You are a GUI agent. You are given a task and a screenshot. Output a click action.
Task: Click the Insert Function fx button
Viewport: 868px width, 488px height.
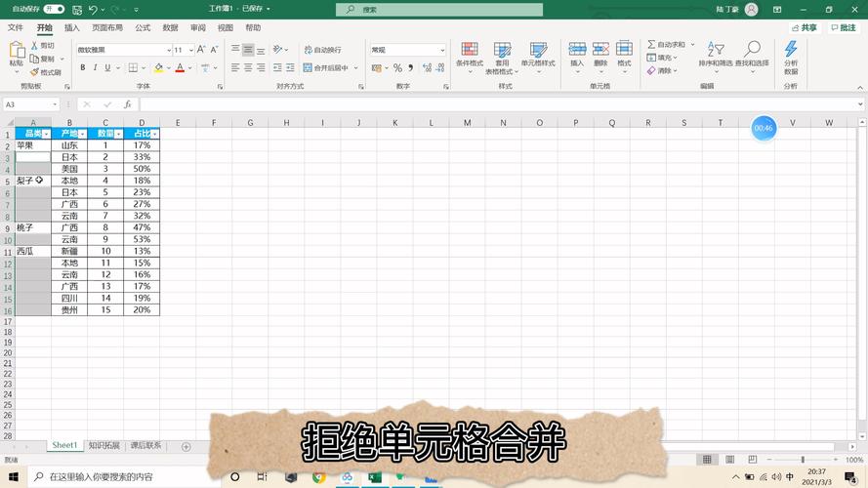click(127, 104)
